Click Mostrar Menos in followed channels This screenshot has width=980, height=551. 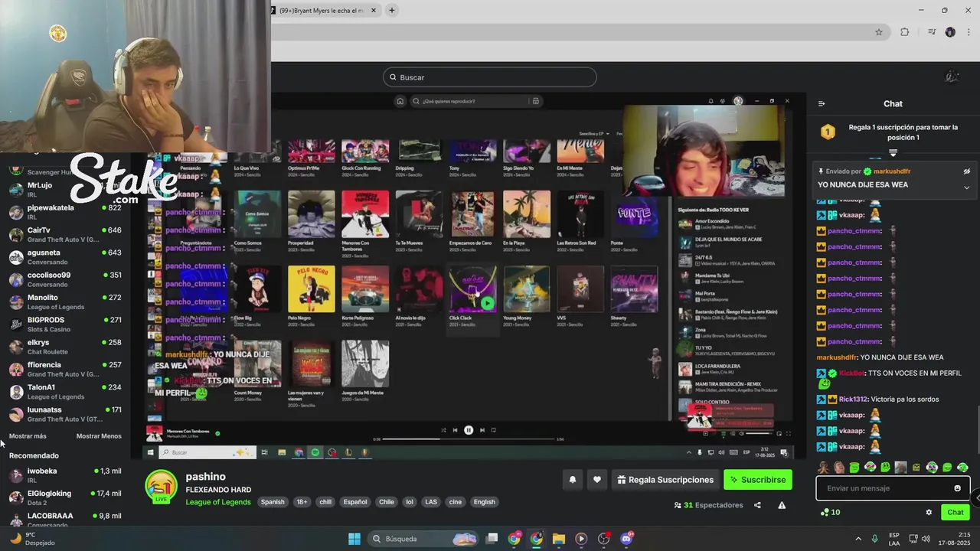click(x=99, y=436)
